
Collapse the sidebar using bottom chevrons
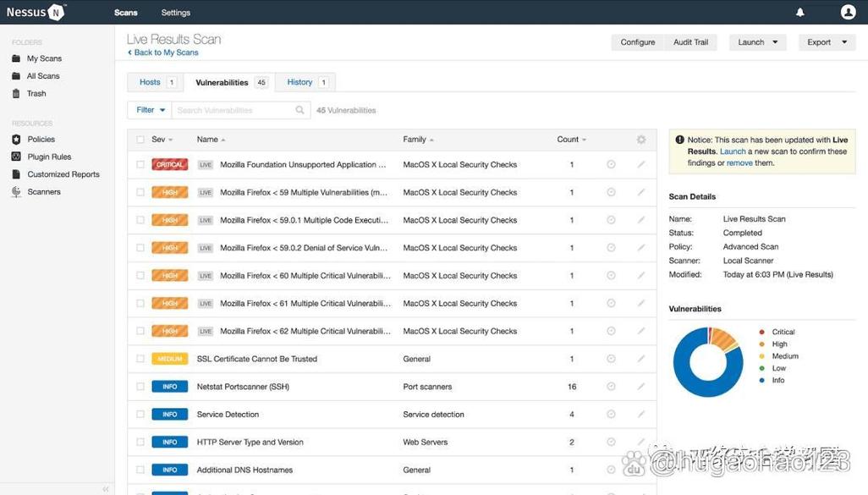point(106,489)
